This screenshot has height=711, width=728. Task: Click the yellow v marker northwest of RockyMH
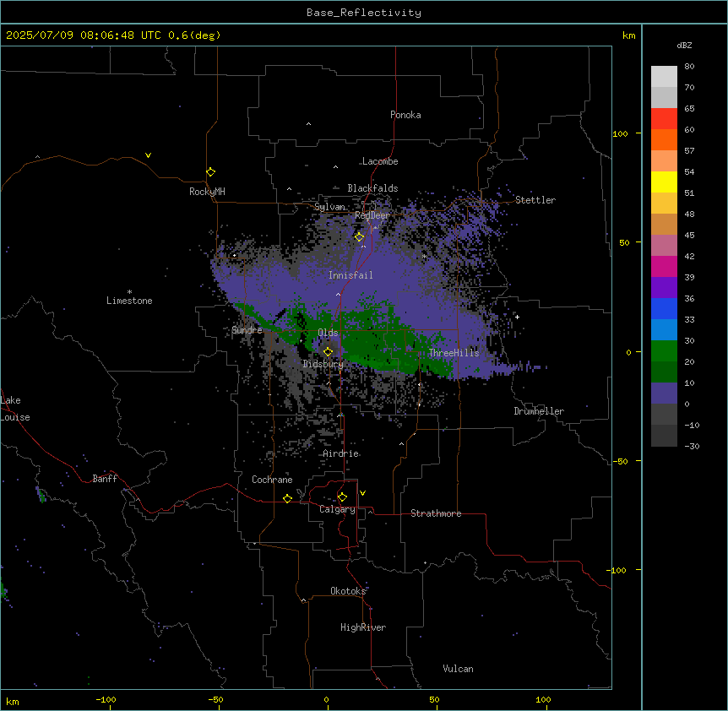coord(148,155)
